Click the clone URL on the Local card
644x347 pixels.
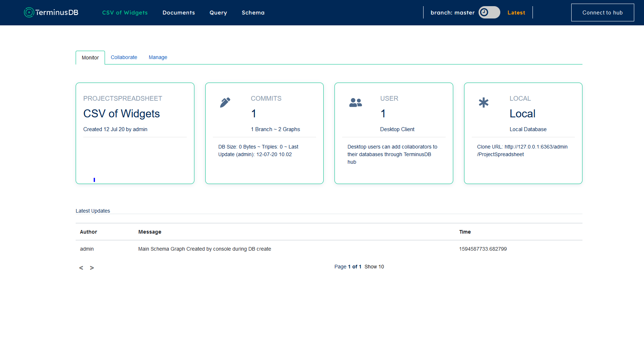coord(522,150)
